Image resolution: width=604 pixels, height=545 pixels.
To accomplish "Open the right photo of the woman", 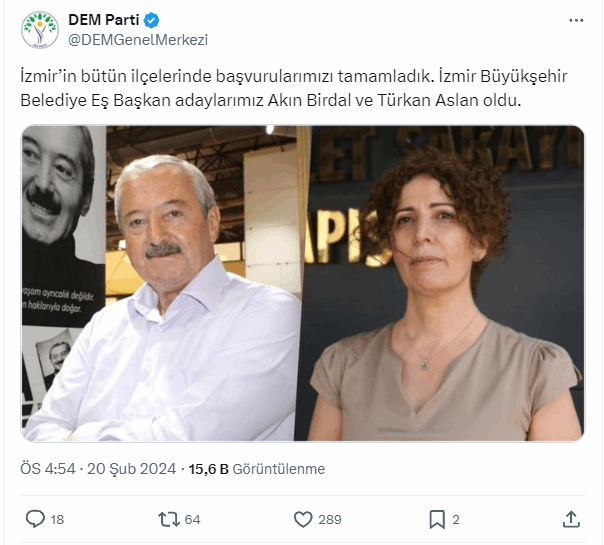I will pos(439,283).
